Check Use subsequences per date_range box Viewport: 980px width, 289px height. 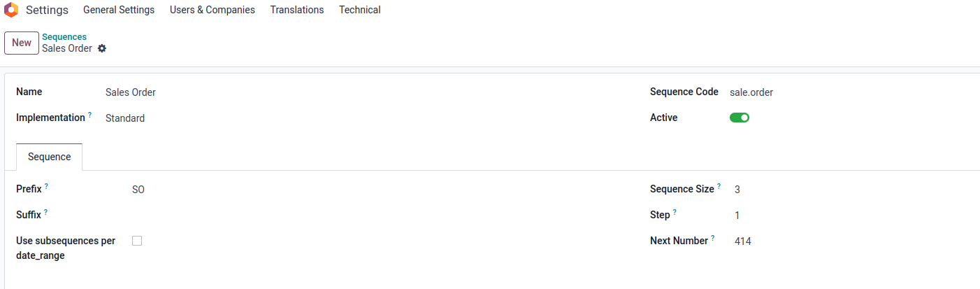pos(137,241)
